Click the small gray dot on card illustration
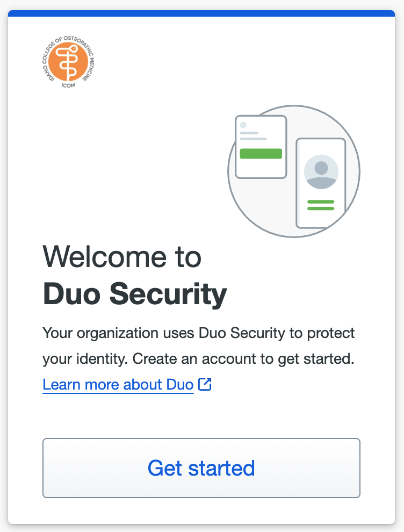 pos(243,125)
